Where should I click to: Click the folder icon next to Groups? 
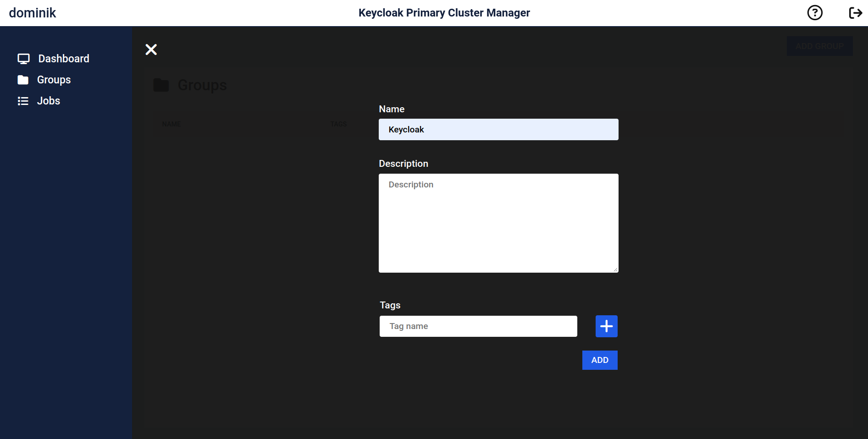point(23,79)
